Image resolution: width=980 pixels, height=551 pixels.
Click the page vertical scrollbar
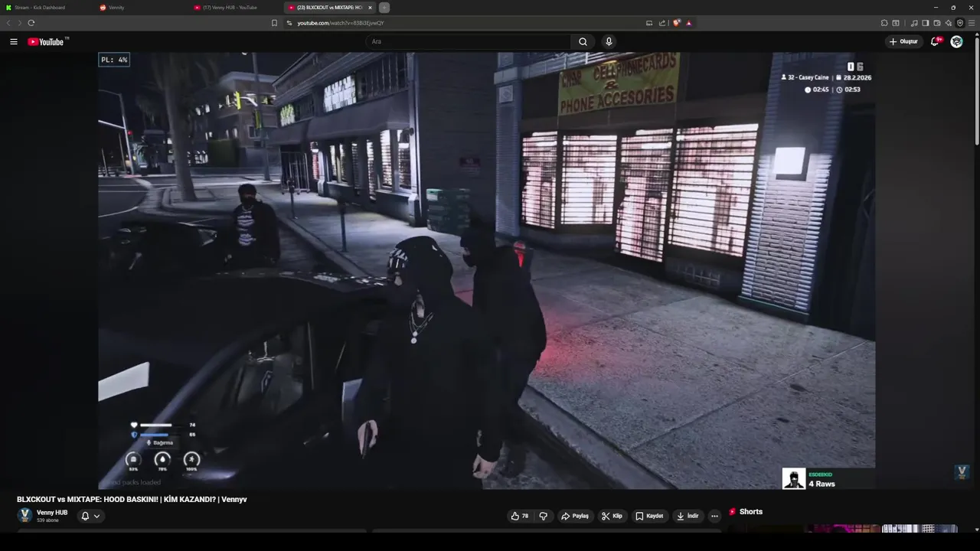click(x=976, y=92)
